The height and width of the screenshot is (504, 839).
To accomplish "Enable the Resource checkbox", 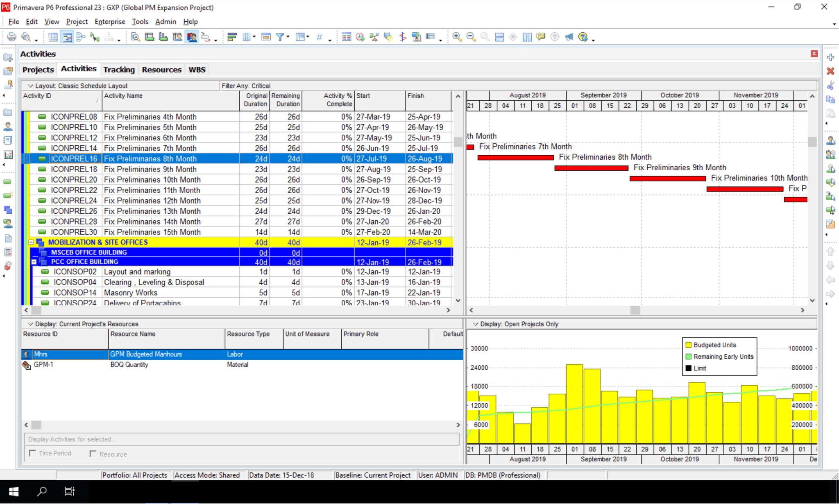I will pyautogui.click(x=93, y=454).
